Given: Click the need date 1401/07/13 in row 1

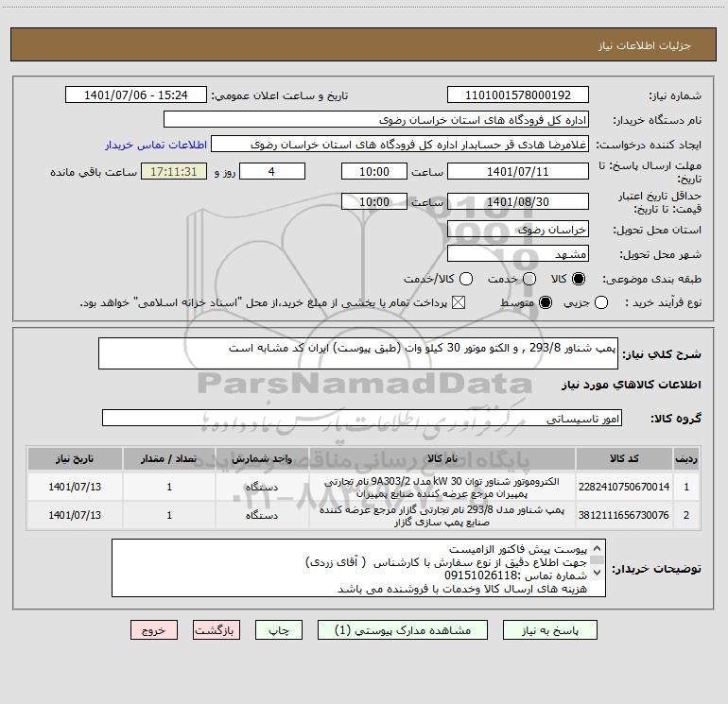Looking at the screenshot, I should point(75,487).
